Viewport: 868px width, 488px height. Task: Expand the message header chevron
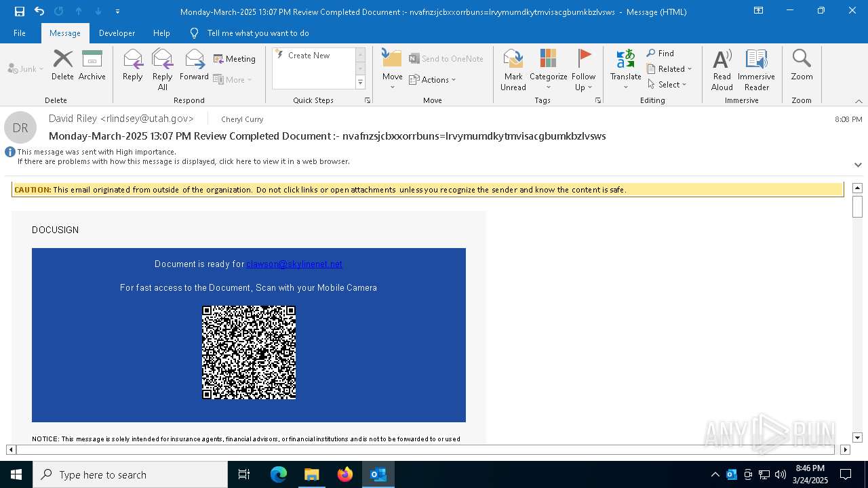click(858, 165)
